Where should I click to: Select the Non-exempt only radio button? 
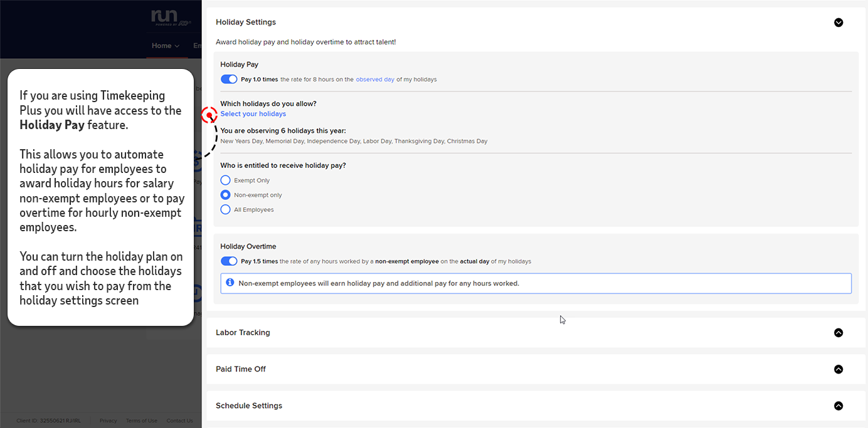tap(225, 195)
